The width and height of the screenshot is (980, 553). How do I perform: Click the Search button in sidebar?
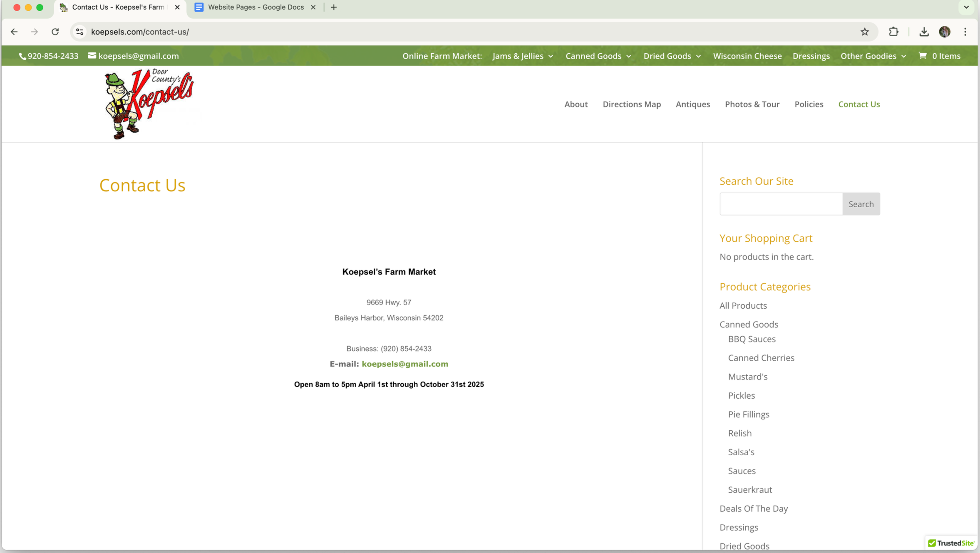point(861,204)
